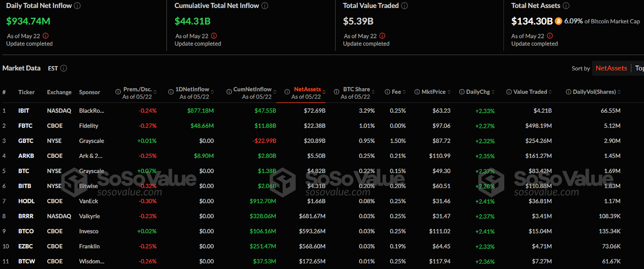Click info icon beside Cumulative Total Net Inflow

pos(265,6)
